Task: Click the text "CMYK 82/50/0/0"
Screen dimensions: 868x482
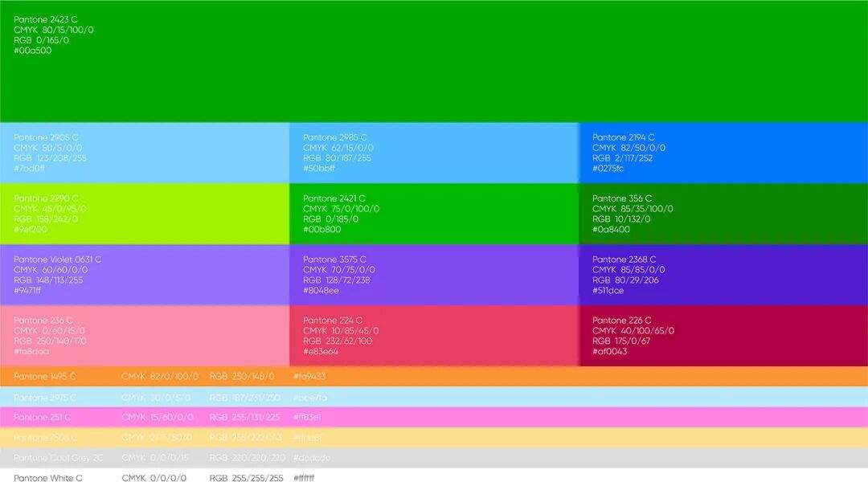Action: (628, 148)
